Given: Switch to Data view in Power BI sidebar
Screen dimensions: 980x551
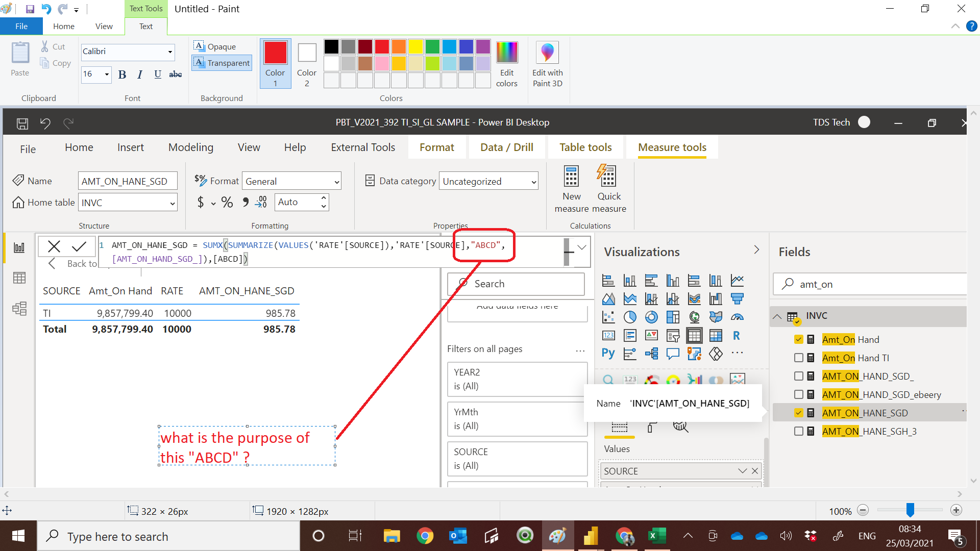Looking at the screenshot, I should 19,278.
